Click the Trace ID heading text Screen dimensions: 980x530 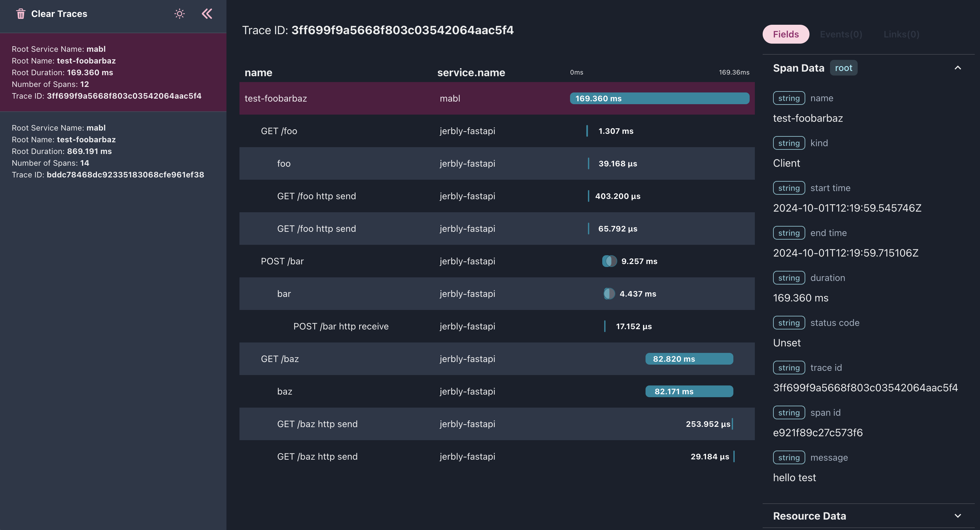coord(378,30)
